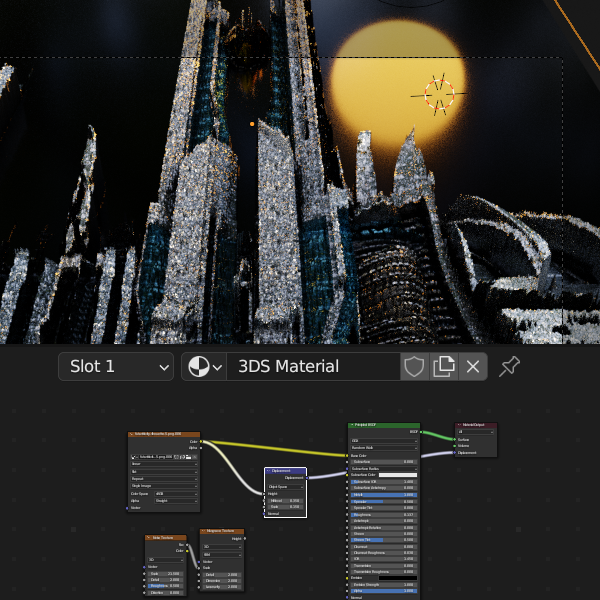Open the Random Walk subsurface method dropdown

click(384, 448)
